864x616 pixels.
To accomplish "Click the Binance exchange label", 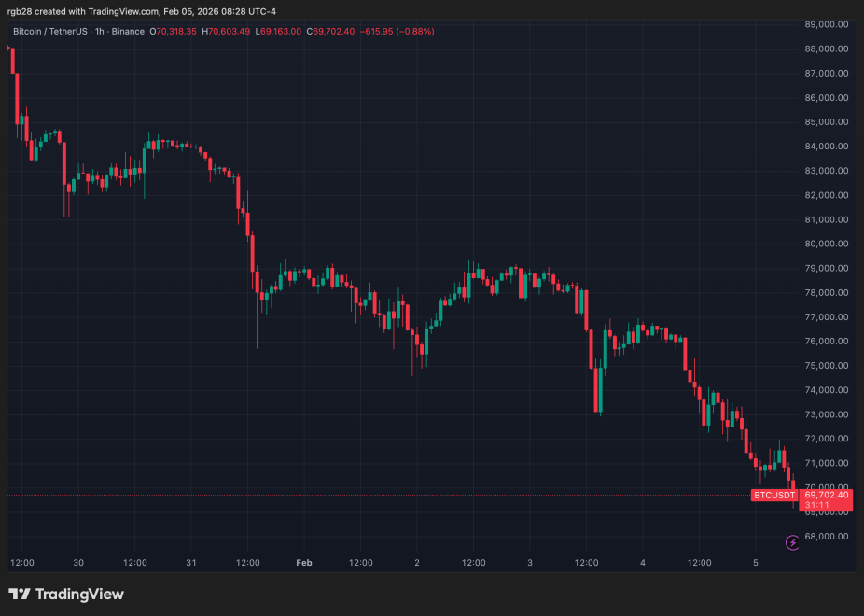I will click(x=129, y=31).
